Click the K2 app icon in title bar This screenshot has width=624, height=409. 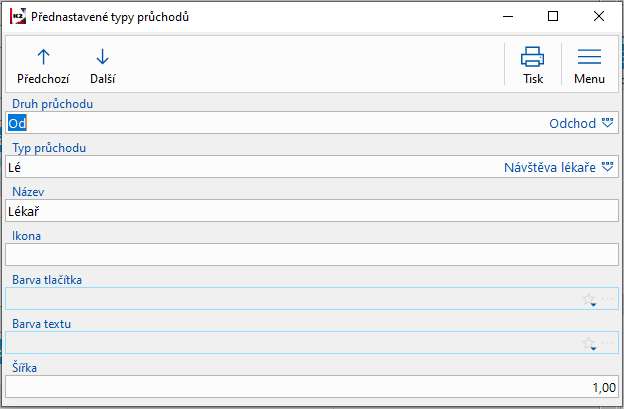coord(17,17)
